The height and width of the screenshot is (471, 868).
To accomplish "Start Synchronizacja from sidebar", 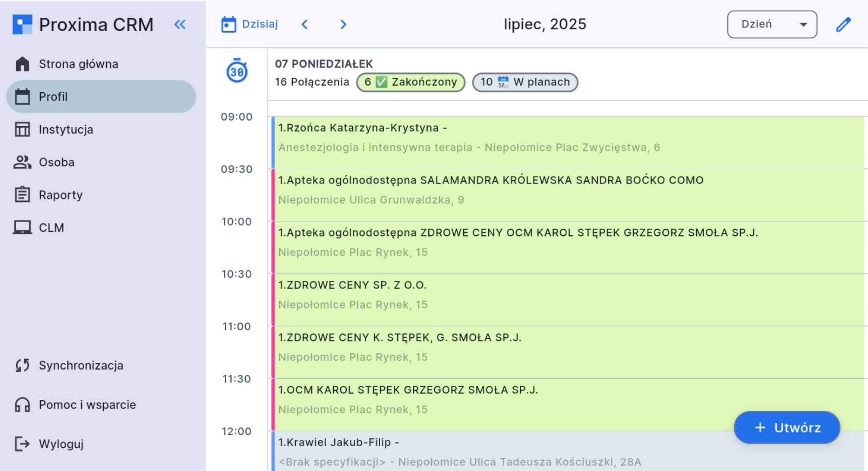I will (x=81, y=365).
